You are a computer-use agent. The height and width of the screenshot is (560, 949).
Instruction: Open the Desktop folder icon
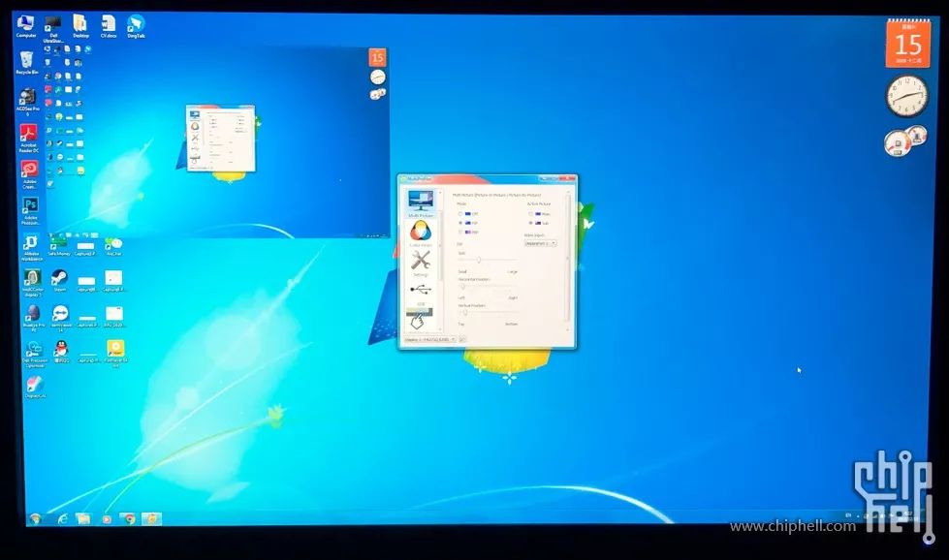tap(80, 27)
